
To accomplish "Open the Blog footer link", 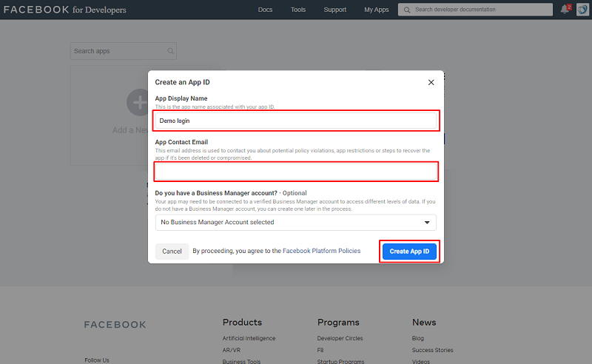I will [x=418, y=338].
